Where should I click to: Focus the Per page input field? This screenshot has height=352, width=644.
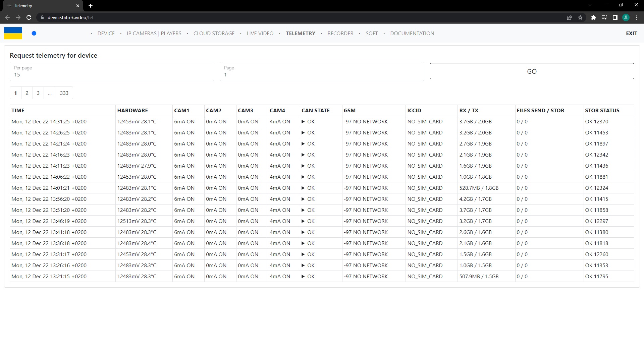(112, 74)
